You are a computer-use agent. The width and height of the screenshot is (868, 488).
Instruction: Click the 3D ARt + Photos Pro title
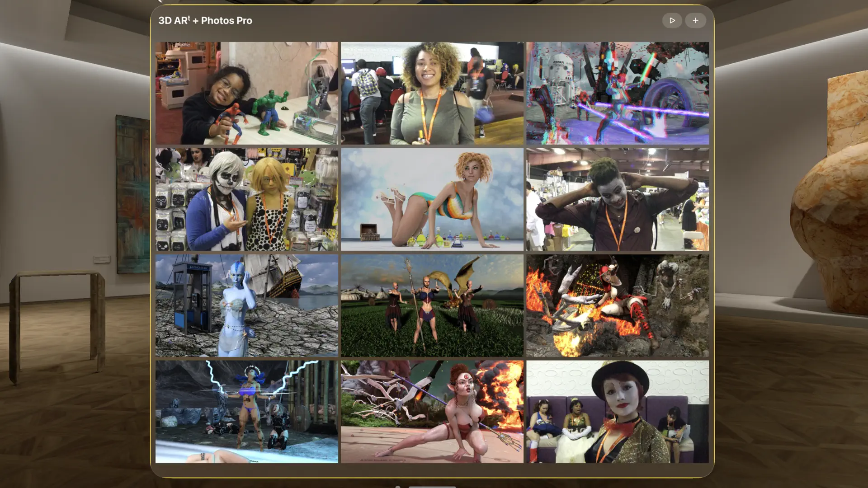[x=205, y=20]
